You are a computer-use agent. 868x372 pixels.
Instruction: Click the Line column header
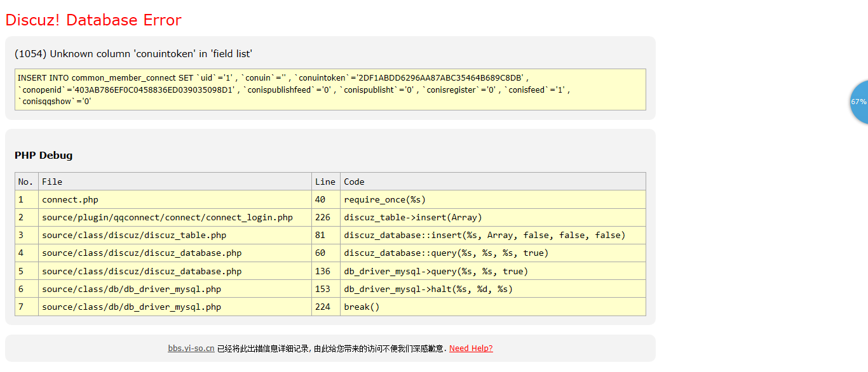coord(325,182)
